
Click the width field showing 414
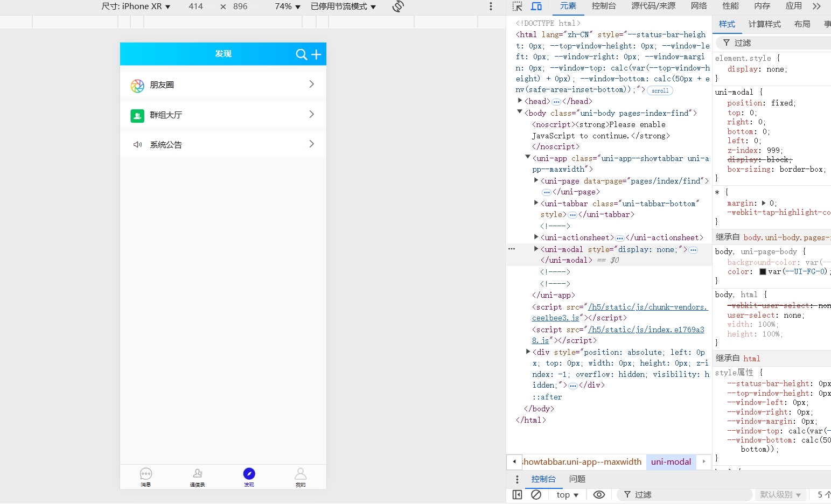pos(196,6)
